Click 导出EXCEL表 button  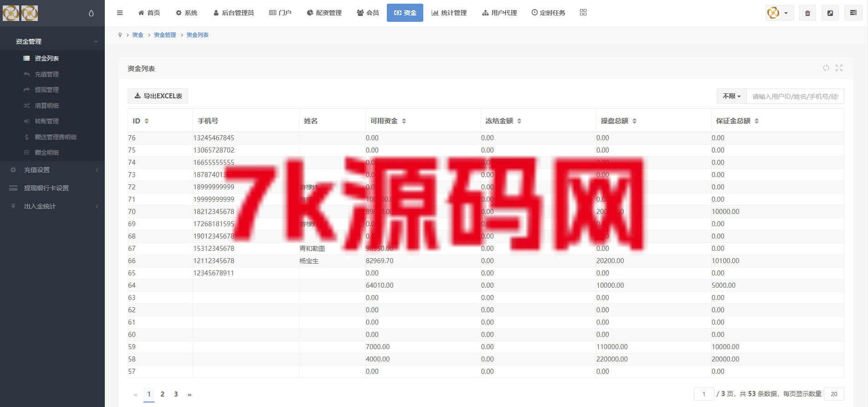coord(158,96)
